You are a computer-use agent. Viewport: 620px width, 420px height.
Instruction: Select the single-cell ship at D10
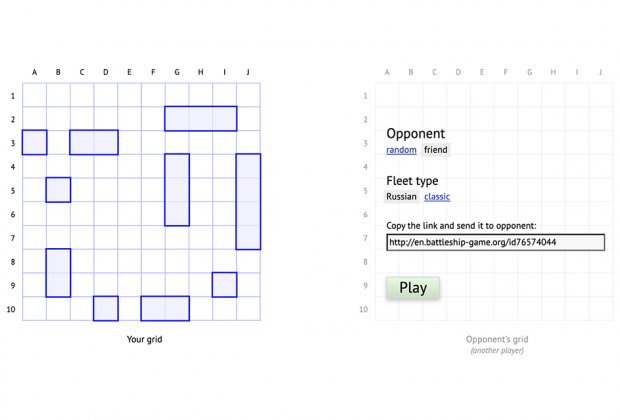coord(106,308)
